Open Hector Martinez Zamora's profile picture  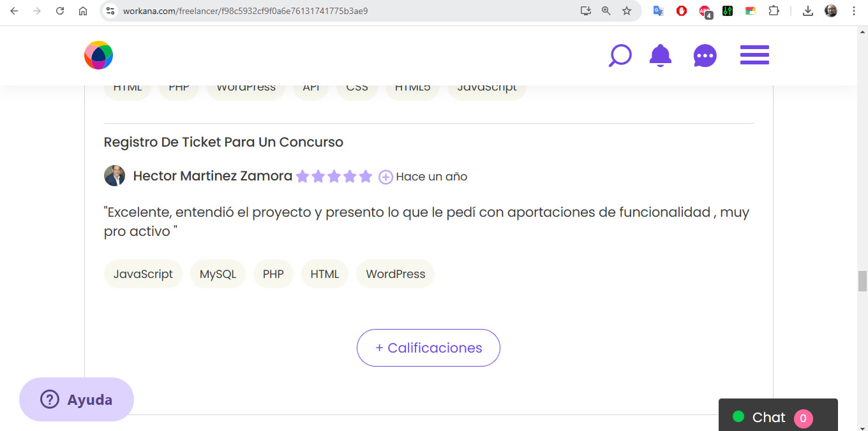[x=114, y=176]
